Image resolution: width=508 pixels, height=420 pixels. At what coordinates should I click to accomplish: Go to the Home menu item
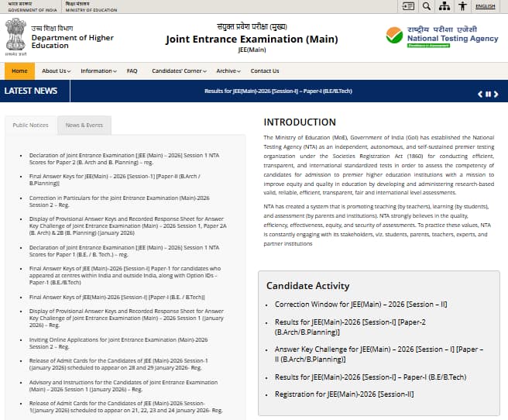[19, 71]
